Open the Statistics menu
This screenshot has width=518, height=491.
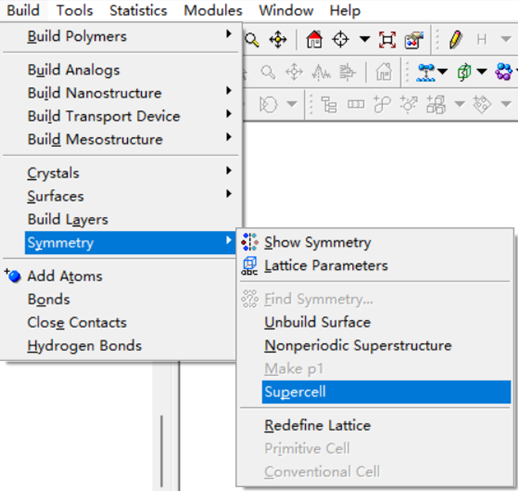point(138,10)
